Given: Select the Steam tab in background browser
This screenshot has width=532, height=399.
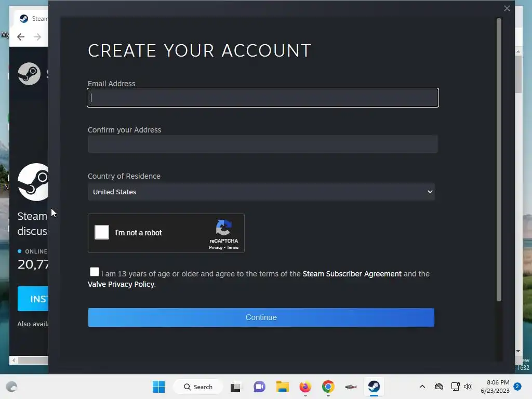Looking at the screenshot, I should point(32,19).
